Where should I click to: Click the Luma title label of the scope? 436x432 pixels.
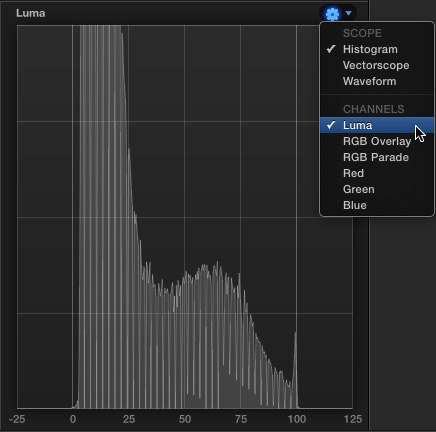point(31,13)
